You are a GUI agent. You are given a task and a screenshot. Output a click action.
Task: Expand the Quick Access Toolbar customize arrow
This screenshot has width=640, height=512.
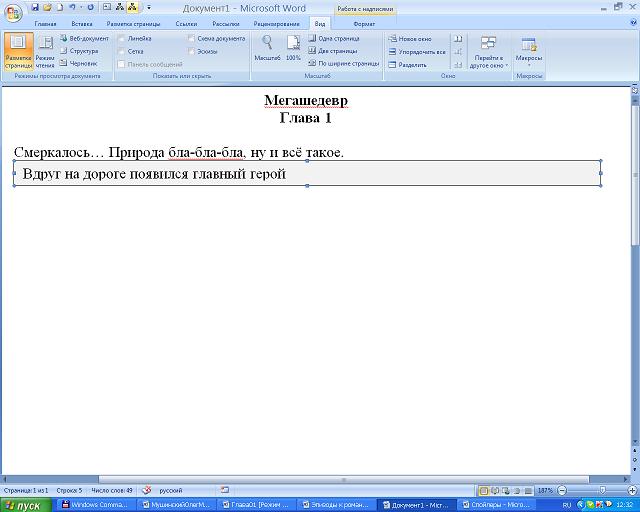(149, 7)
